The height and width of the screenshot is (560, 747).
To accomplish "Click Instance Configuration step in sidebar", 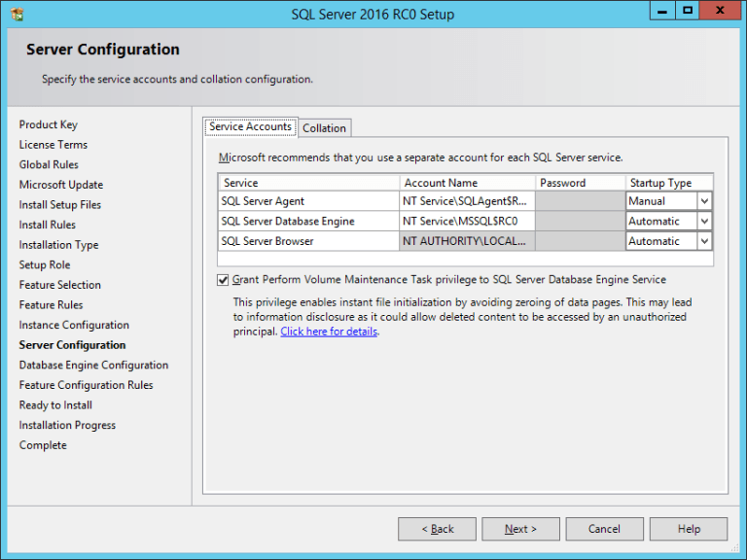I will click(74, 325).
